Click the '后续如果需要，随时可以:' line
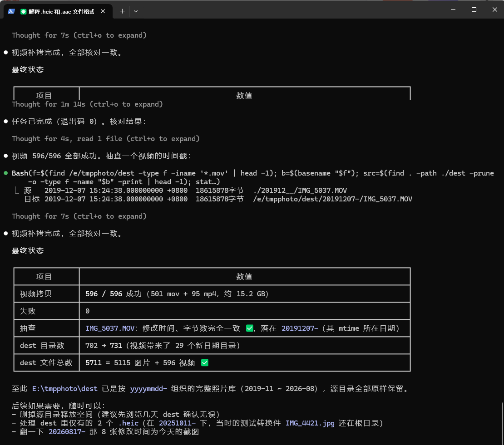Viewport: 504px width, 445px height. tap(58, 406)
